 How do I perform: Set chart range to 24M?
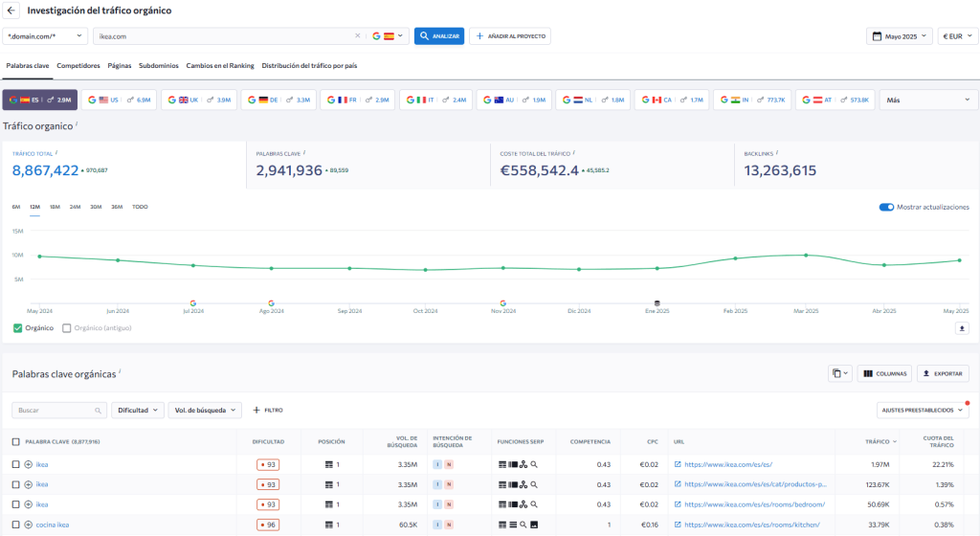[75, 207]
